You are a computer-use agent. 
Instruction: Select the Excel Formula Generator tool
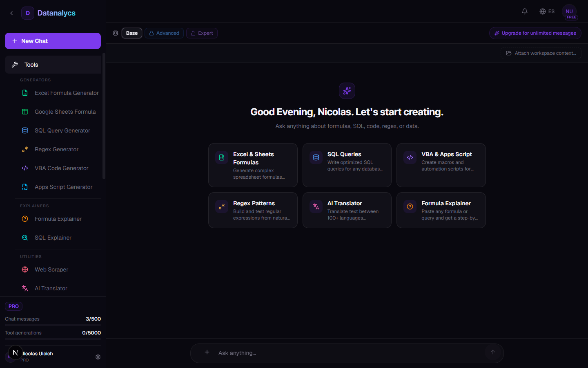click(x=66, y=93)
